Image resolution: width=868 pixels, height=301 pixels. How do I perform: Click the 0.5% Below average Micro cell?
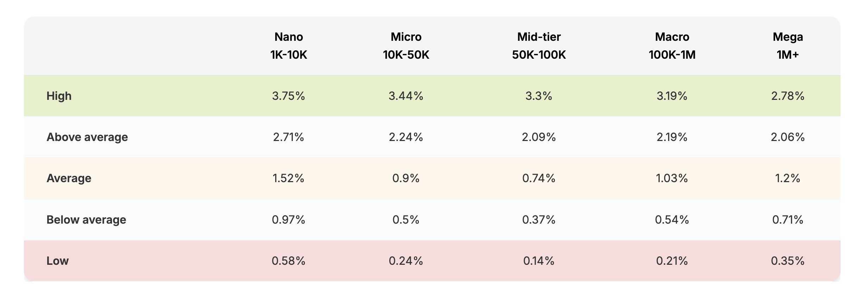click(x=406, y=220)
